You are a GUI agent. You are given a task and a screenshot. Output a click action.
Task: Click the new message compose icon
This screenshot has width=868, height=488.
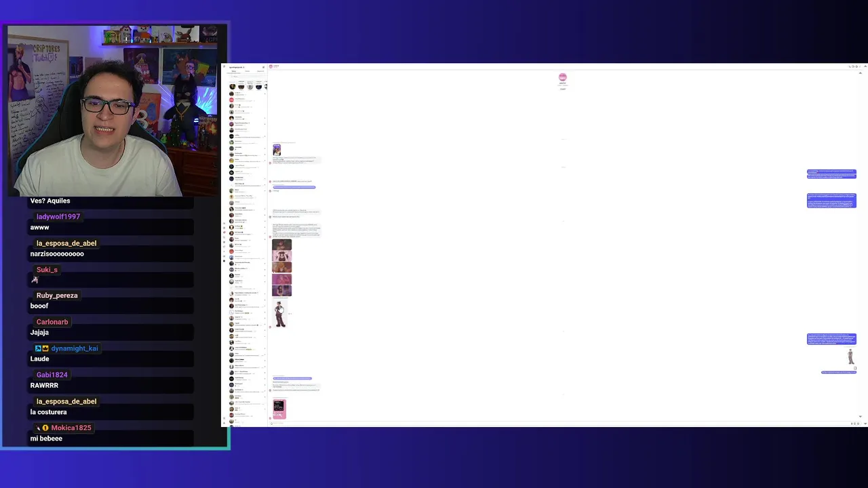click(x=263, y=67)
